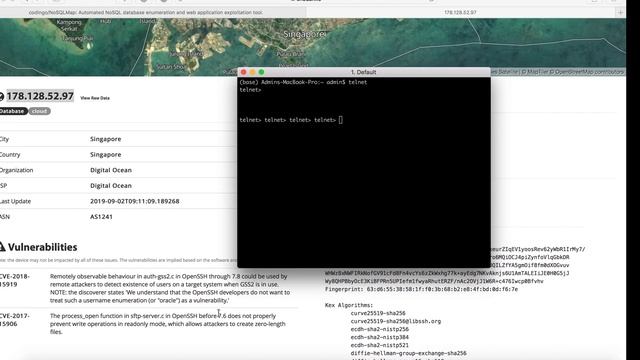
Task: Click the Singapore country value
Action: (x=106, y=155)
